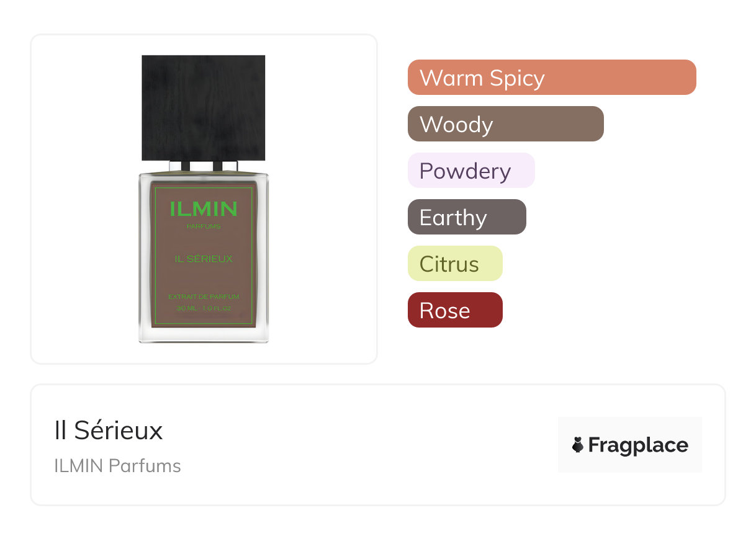The image size is (756, 536).
Task: Click the green ILMIN logo on bottle
Action: coord(203,209)
